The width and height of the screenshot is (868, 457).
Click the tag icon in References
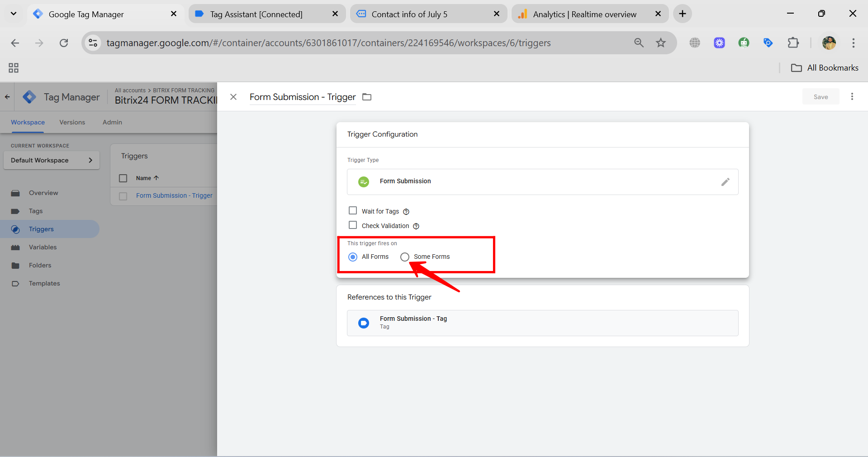[x=364, y=323]
